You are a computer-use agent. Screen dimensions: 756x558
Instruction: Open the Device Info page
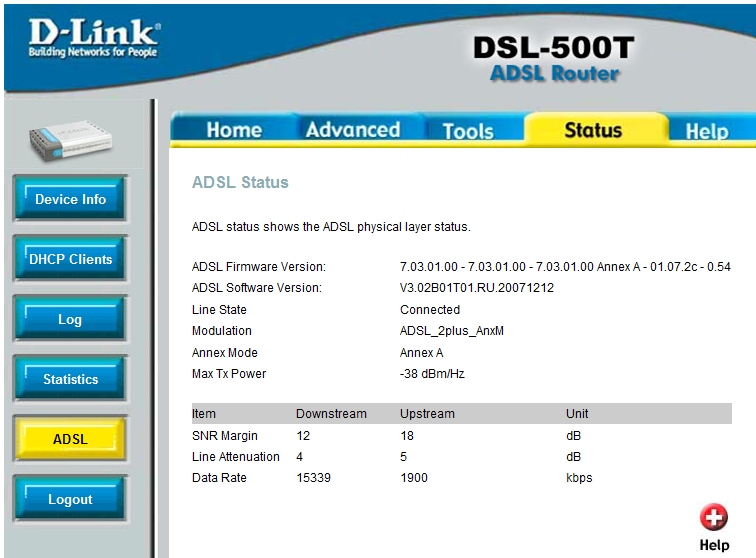70,199
